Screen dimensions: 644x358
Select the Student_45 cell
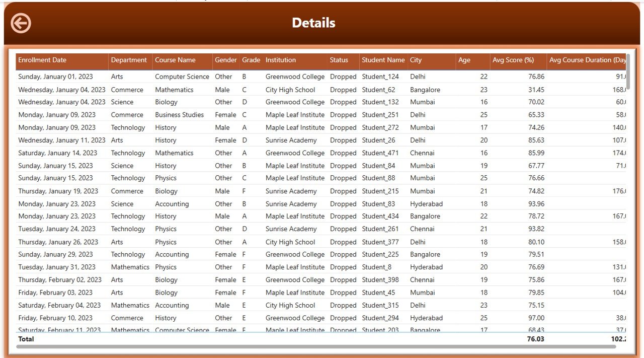click(x=378, y=293)
